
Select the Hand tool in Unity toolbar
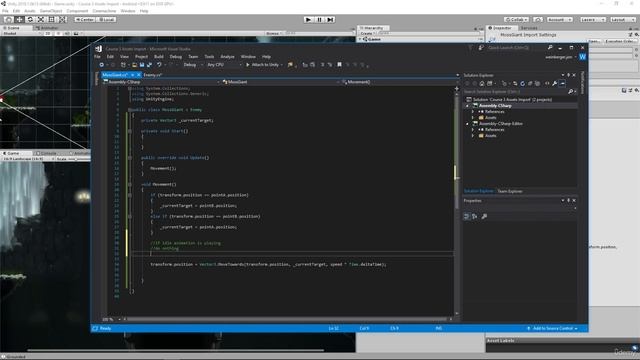pos(8,19)
